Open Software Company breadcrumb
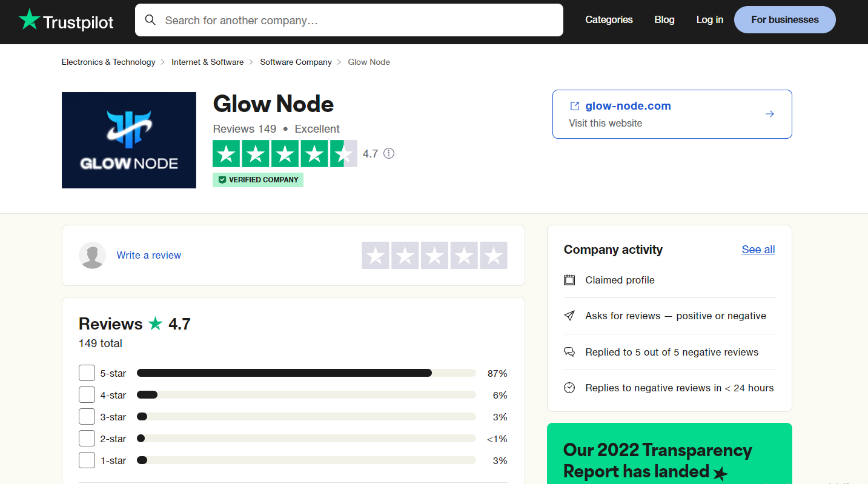Viewport: 868px width, 484px height. point(296,62)
